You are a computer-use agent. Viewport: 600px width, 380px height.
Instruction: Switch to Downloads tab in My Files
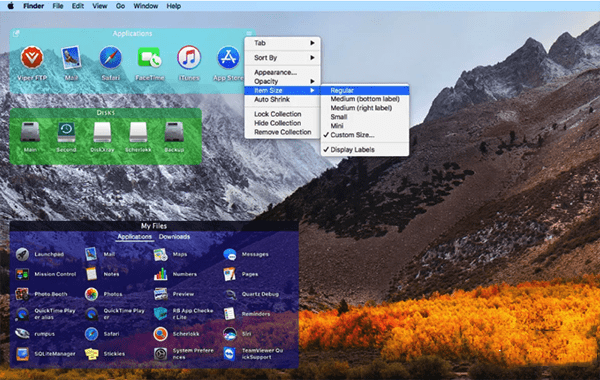click(174, 236)
